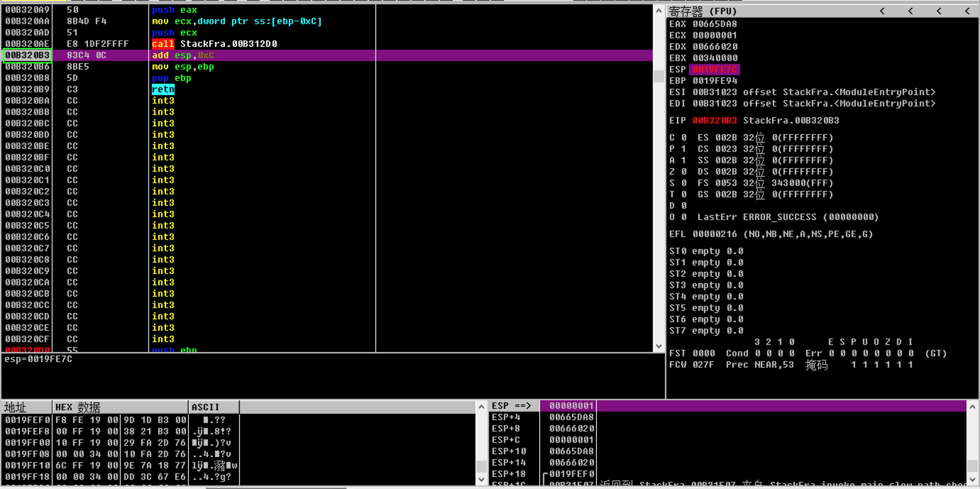
Task: Click the A auxiliary flag value
Action: (x=684, y=160)
